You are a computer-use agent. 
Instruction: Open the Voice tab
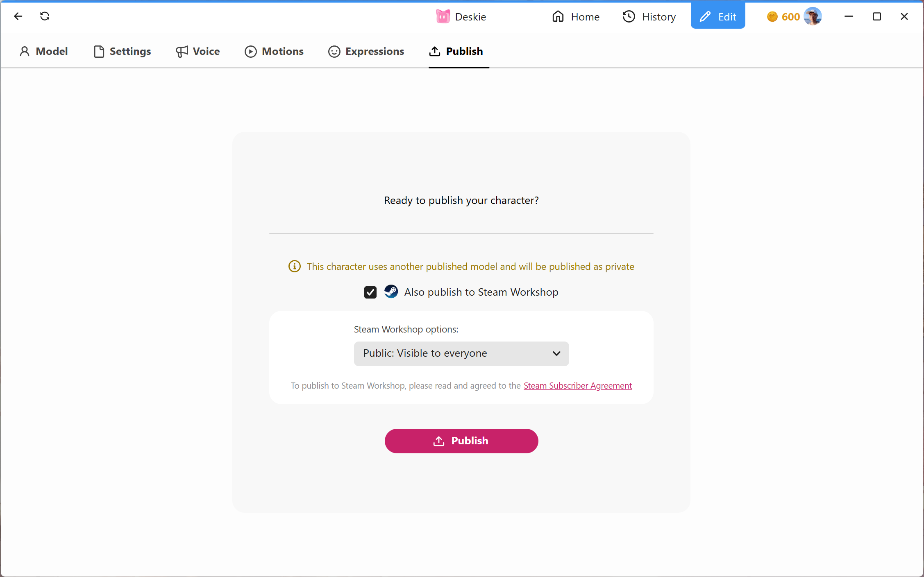pyautogui.click(x=198, y=51)
